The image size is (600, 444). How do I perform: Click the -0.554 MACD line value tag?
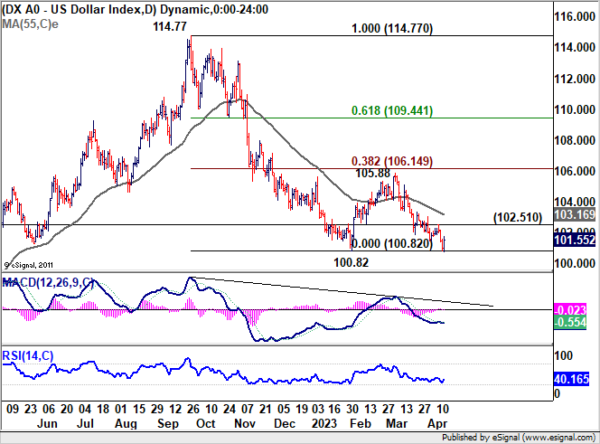576,322
